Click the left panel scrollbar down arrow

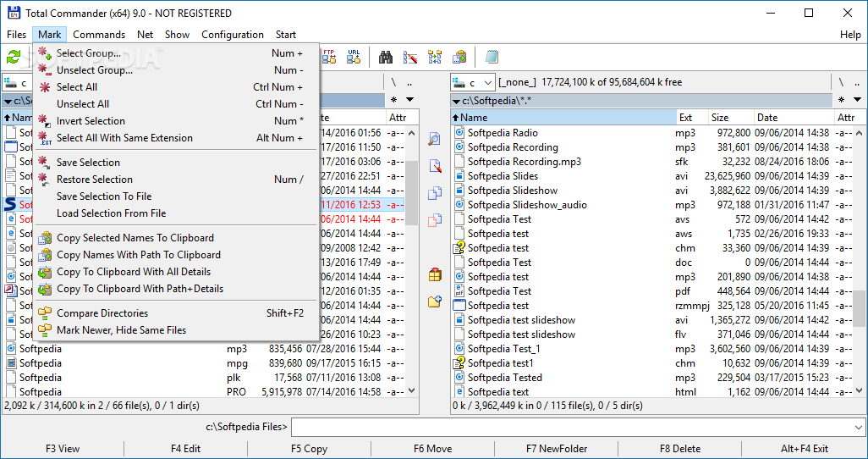[x=411, y=390]
